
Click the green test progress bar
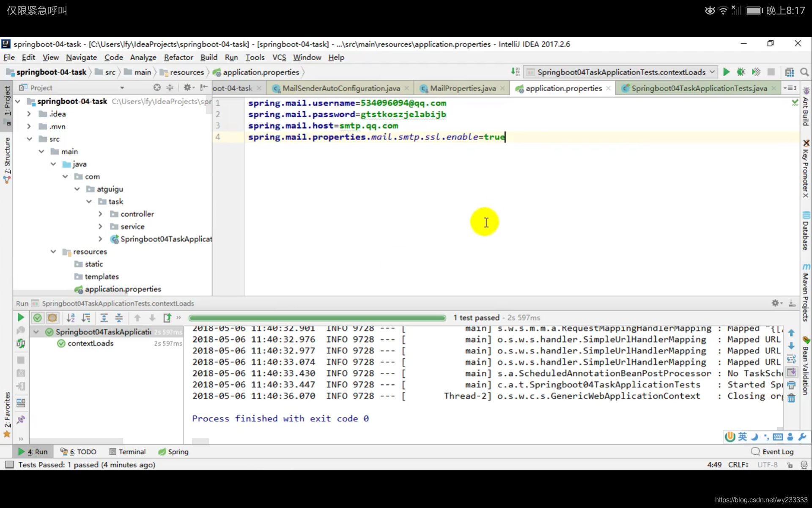point(317,317)
